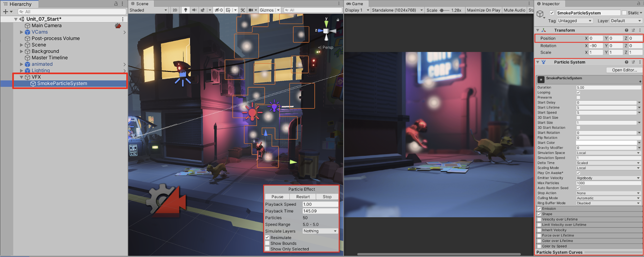Open the Simulation Space dropdown
This screenshot has width=644, height=257.
[x=608, y=153]
